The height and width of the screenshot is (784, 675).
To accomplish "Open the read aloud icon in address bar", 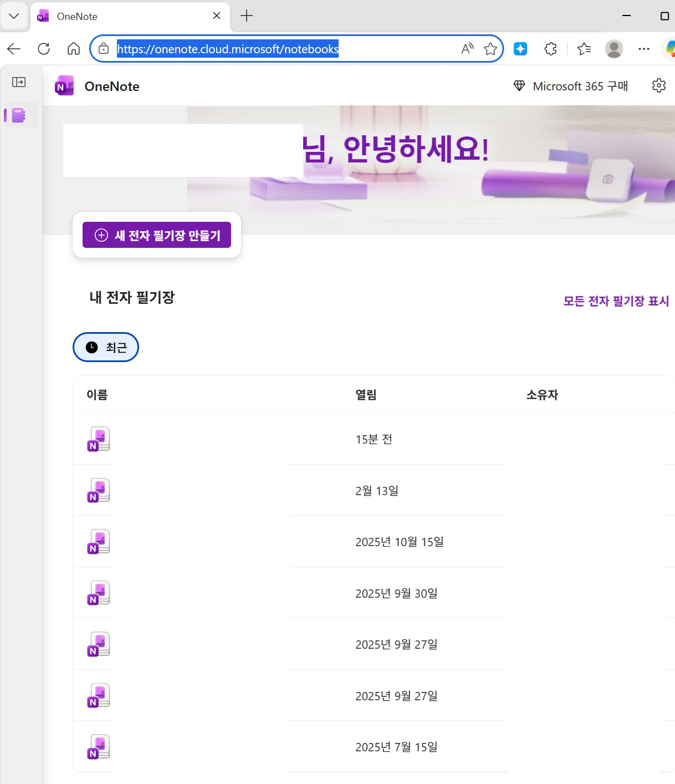I will 467,49.
